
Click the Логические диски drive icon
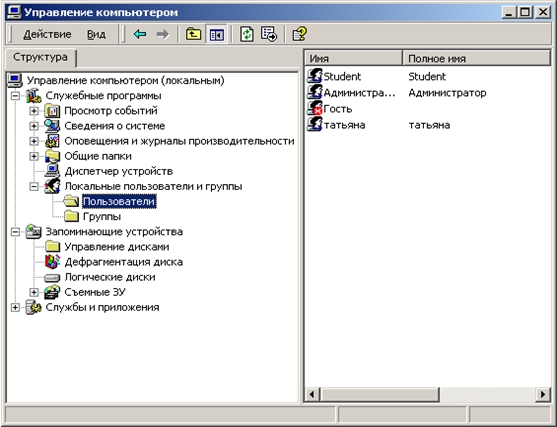52,277
